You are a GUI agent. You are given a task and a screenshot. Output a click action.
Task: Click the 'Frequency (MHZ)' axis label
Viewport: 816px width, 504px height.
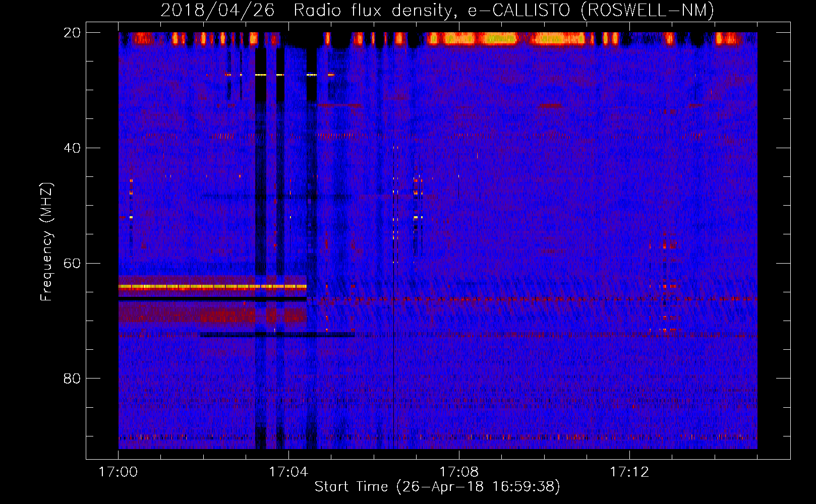click(46, 242)
